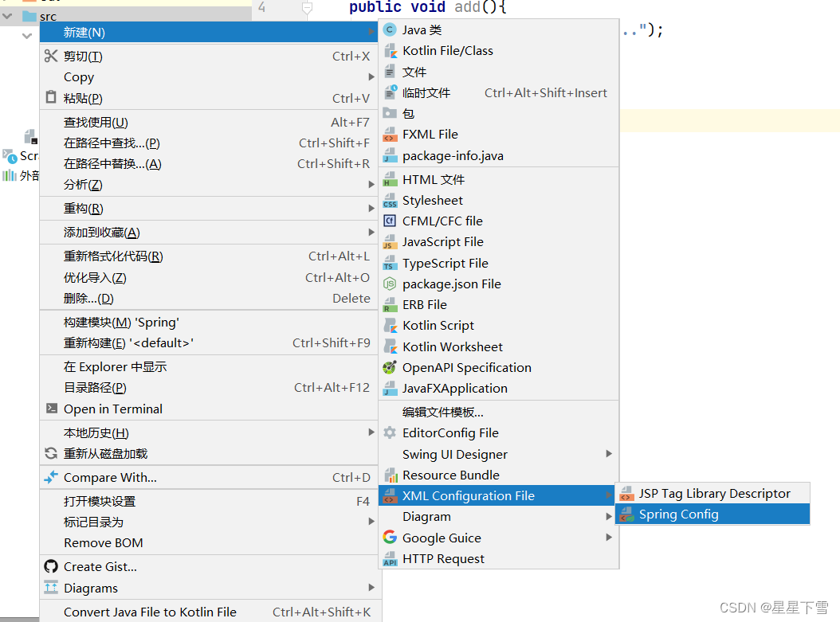Click the HTML 文件 icon
Image resolution: width=840 pixels, height=622 pixels.
click(x=390, y=179)
